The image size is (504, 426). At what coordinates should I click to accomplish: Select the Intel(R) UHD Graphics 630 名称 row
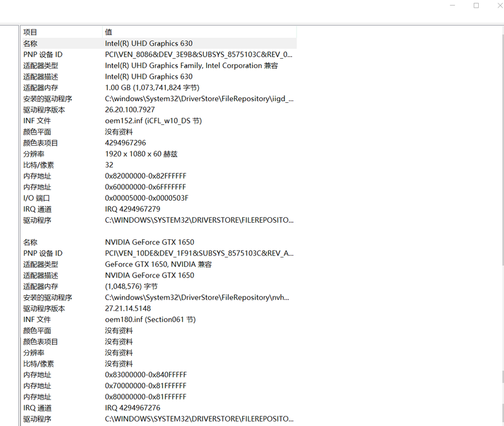click(x=148, y=44)
